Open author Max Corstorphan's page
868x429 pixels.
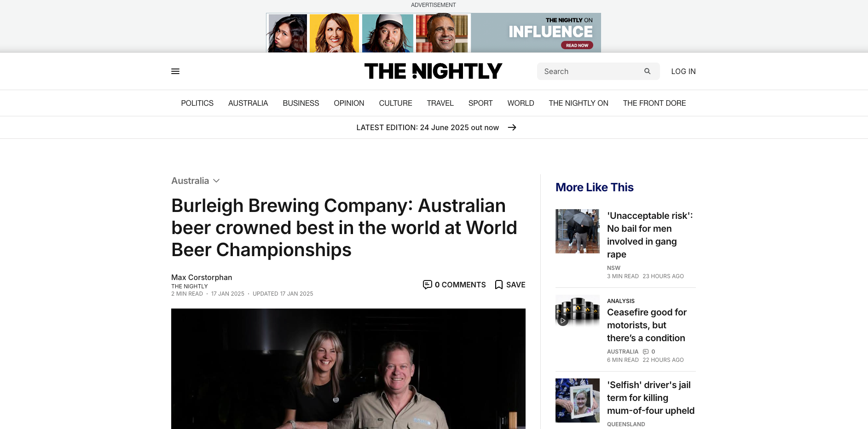tap(202, 277)
